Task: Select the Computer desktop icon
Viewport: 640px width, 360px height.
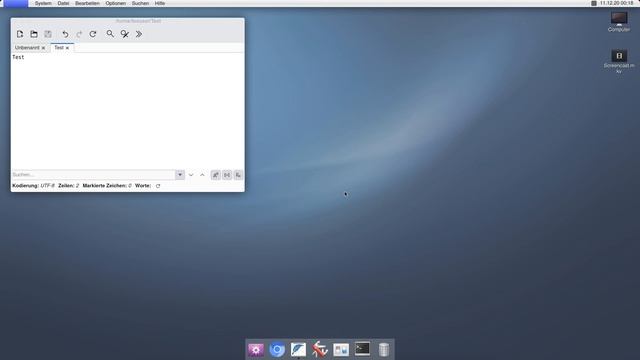Action: click(619, 22)
